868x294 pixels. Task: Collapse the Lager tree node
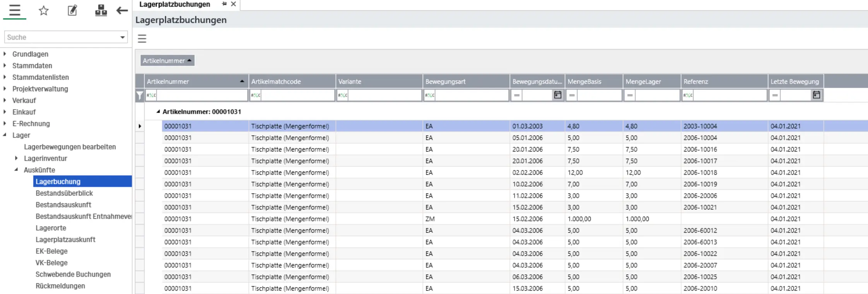point(5,135)
